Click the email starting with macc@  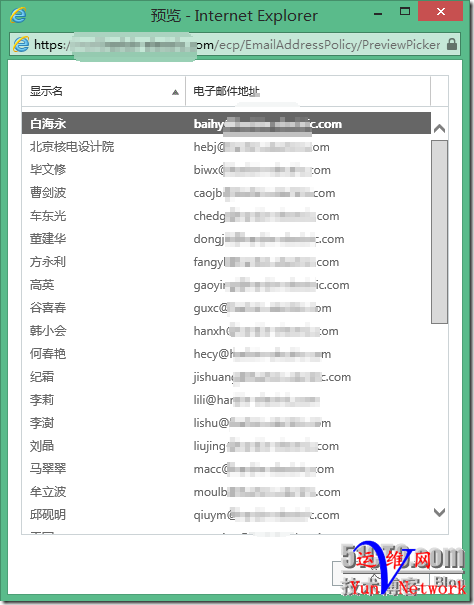(x=264, y=469)
